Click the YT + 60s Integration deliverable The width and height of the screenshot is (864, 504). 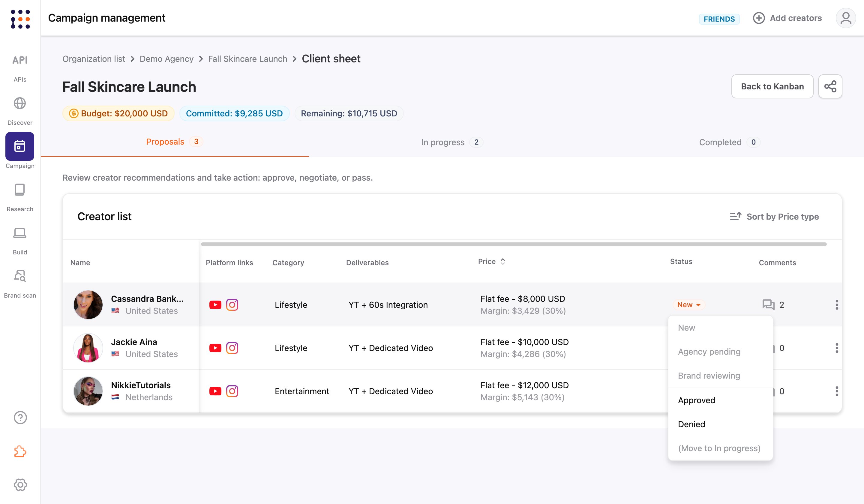point(388,305)
